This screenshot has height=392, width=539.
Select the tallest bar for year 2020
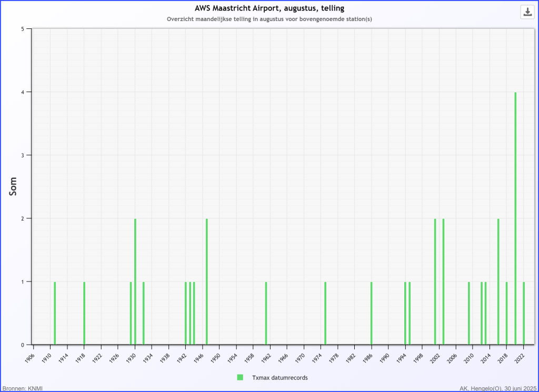[515, 218]
